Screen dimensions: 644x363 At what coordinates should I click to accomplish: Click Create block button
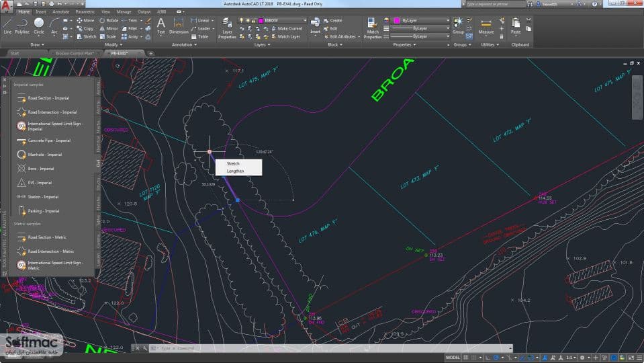[x=333, y=20]
